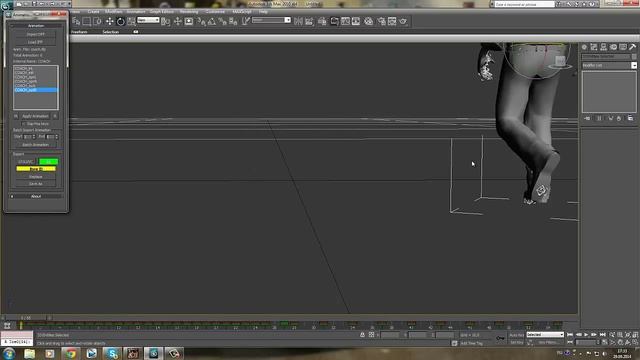640x360 pixels.
Task: Switch to the Utilities command panel tab
Action: pos(633,47)
